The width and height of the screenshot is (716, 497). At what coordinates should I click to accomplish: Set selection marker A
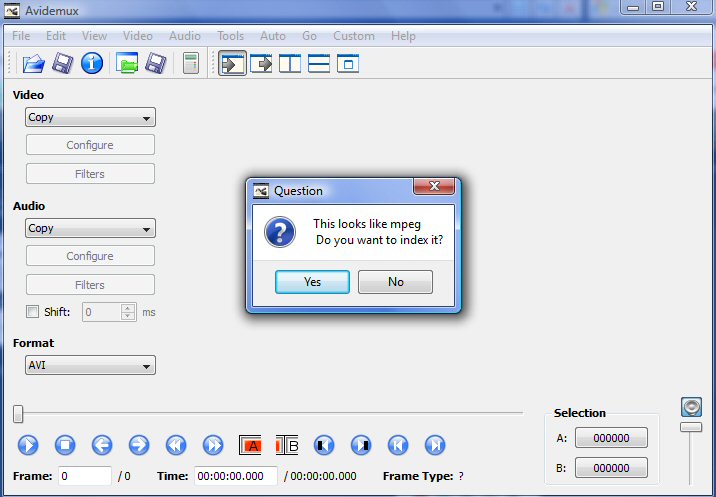tap(252, 445)
